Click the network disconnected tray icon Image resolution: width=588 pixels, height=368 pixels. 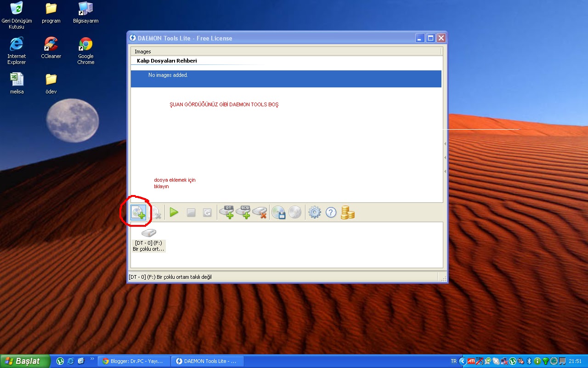(x=504, y=361)
